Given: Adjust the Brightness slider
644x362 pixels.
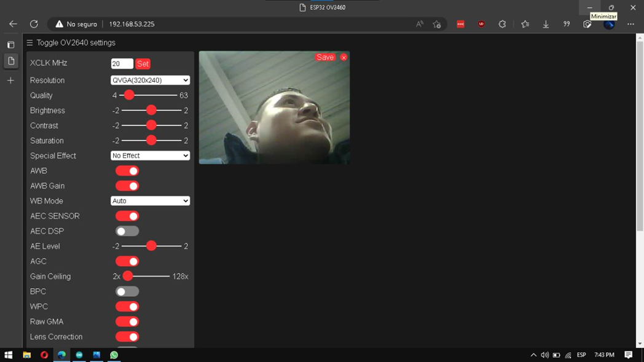Looking at the screenshot, I should (x=151, y=110).
